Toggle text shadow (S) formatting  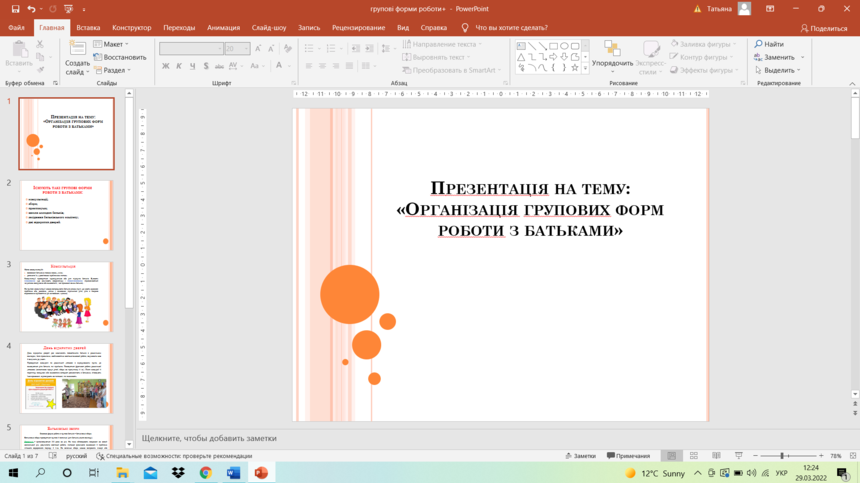pyautogui.click(x=206, y=66)
